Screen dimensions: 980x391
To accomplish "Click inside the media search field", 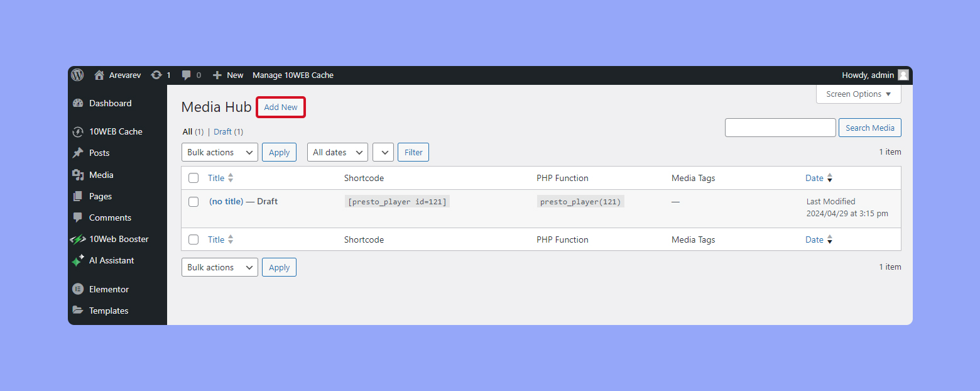I will (780, 128).
